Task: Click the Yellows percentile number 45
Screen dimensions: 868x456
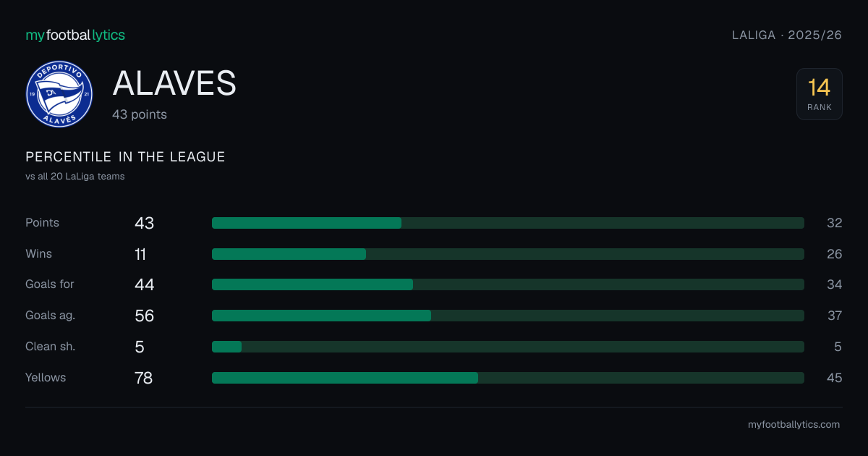Action: 834,378
